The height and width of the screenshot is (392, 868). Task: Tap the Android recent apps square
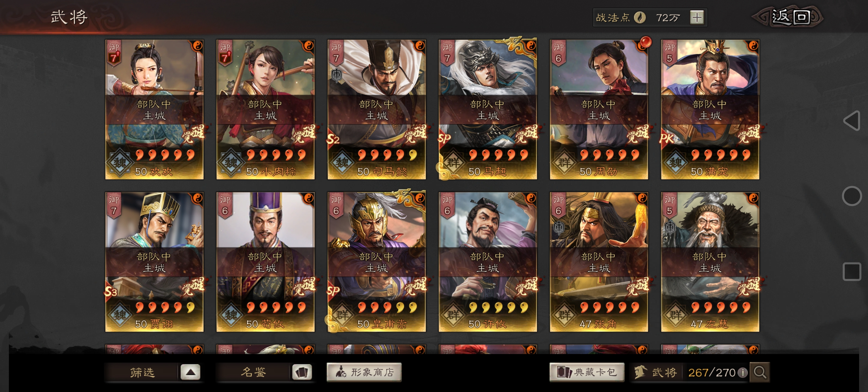(x=851, y=271)
